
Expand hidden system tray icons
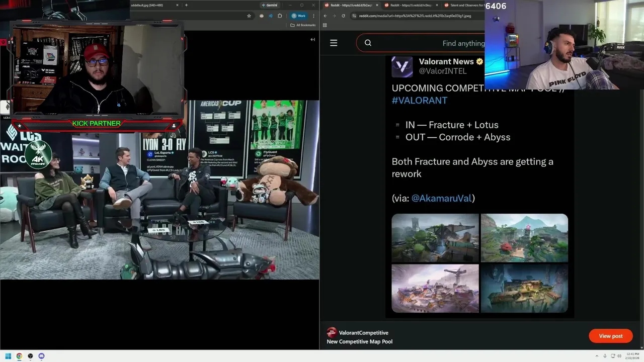point(597,356)
